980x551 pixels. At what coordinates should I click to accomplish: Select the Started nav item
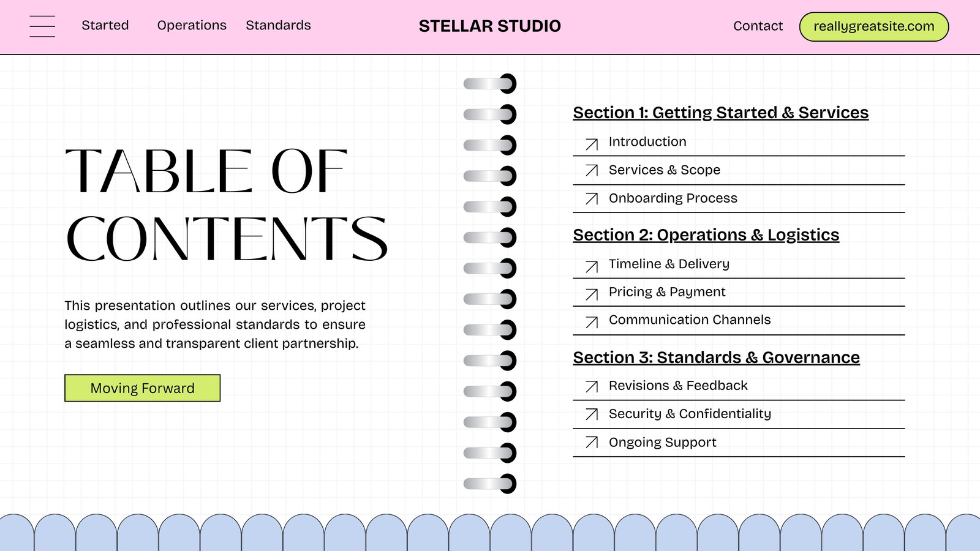click(105, 26)
